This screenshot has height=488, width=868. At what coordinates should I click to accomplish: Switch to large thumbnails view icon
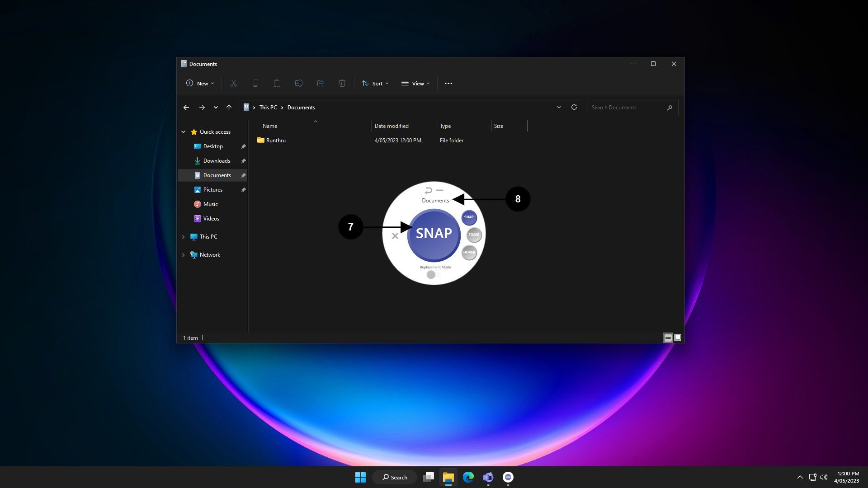(677, 338)
